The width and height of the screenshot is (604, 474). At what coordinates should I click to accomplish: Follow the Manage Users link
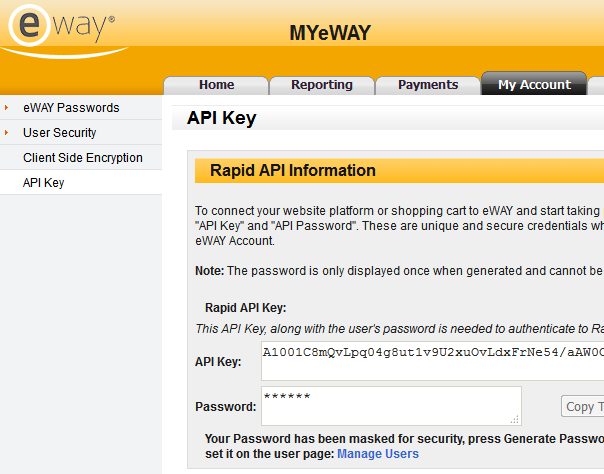click(378, 454)
